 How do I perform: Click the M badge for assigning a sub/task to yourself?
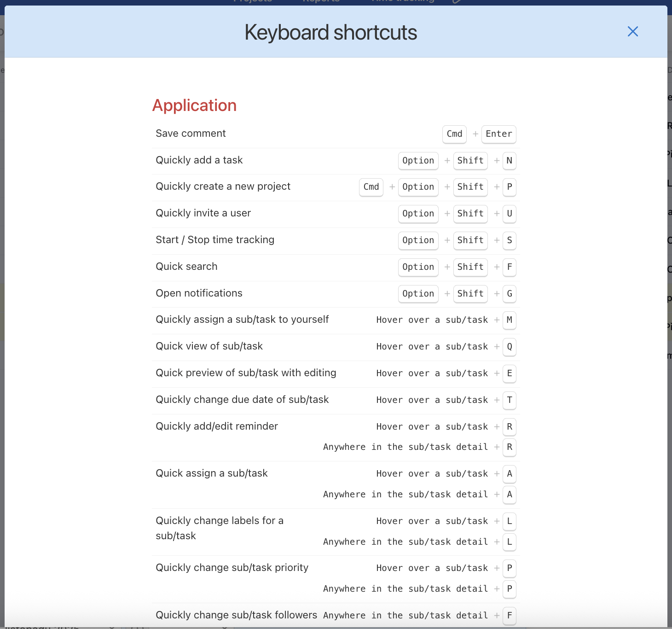pos(509,320)
